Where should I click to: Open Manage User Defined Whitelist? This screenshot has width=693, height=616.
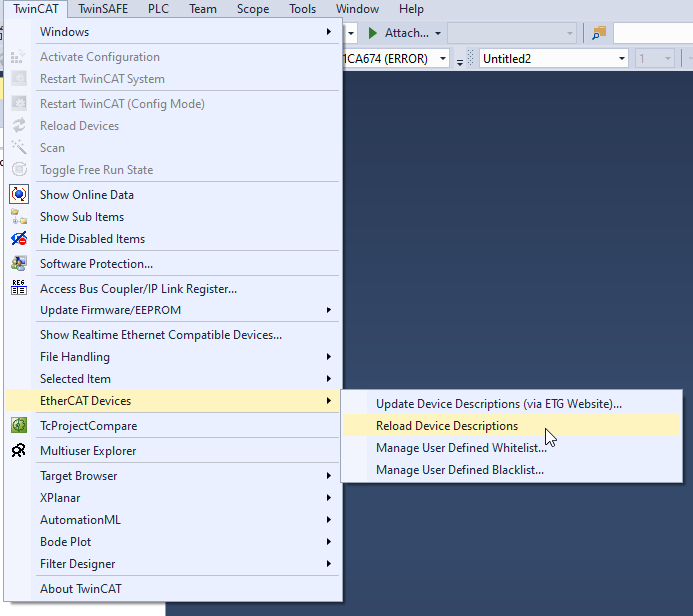click(x=511, y=447)
